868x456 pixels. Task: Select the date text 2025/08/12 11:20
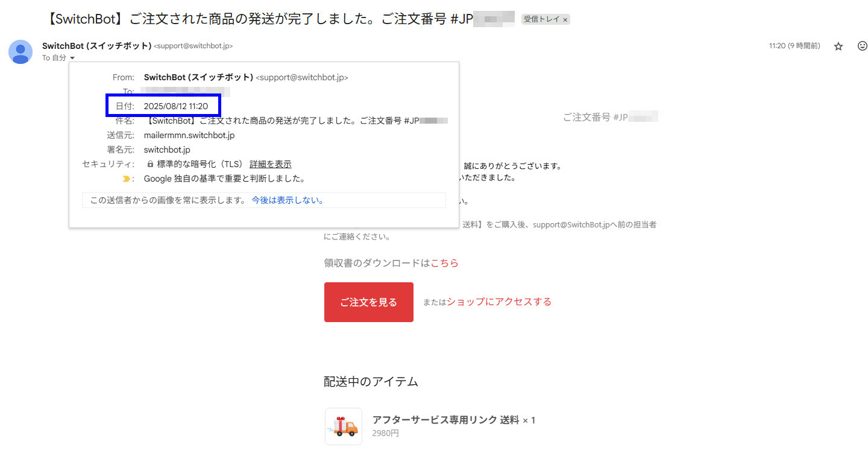[x=176, y=106]
